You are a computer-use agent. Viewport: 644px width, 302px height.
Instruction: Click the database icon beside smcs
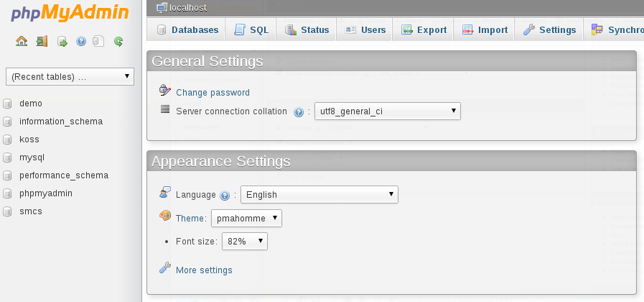point(7,211)
